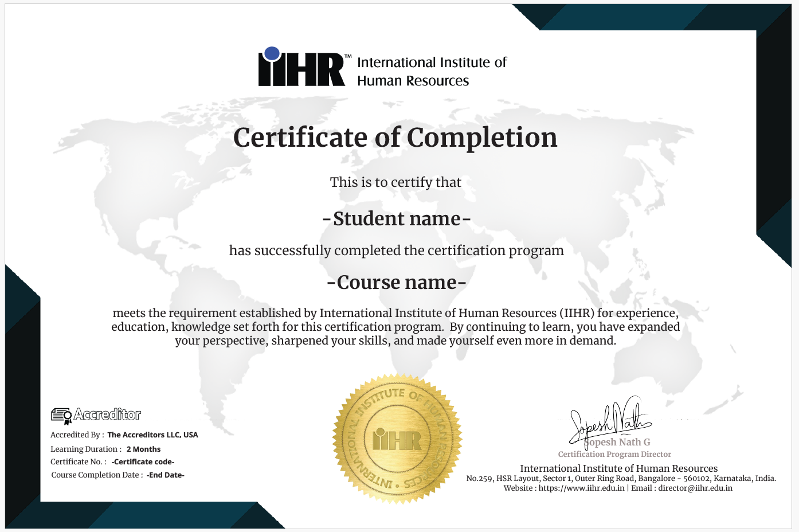The height and width of the screenshot is (532, 799).
Task: Select the Certification Program Director title
Action: click(x=614, y=455)
